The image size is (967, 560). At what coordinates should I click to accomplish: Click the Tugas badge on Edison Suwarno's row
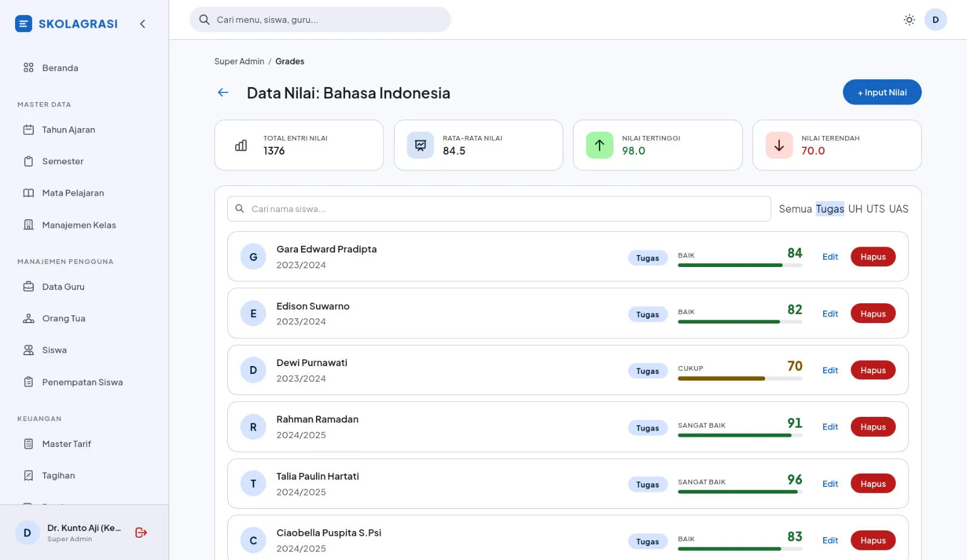coord(647,315)
